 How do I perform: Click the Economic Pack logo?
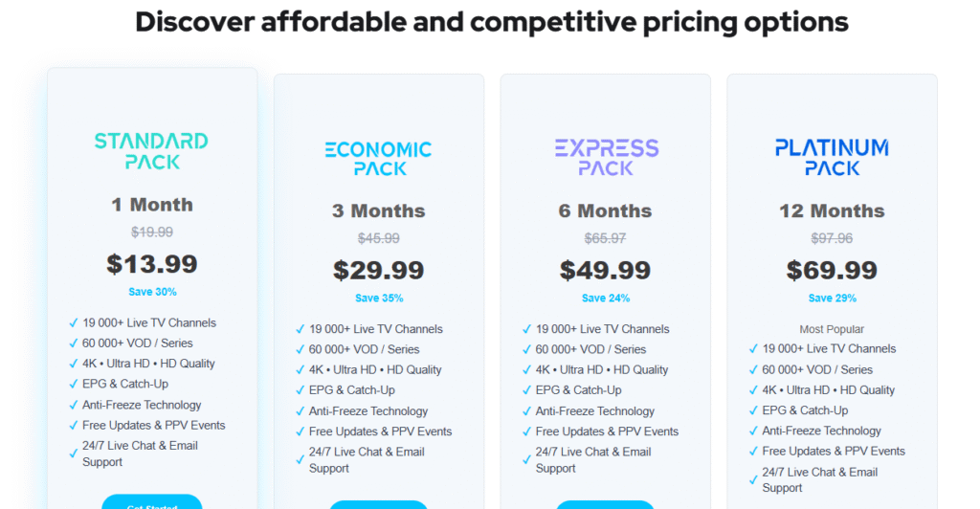378,159
